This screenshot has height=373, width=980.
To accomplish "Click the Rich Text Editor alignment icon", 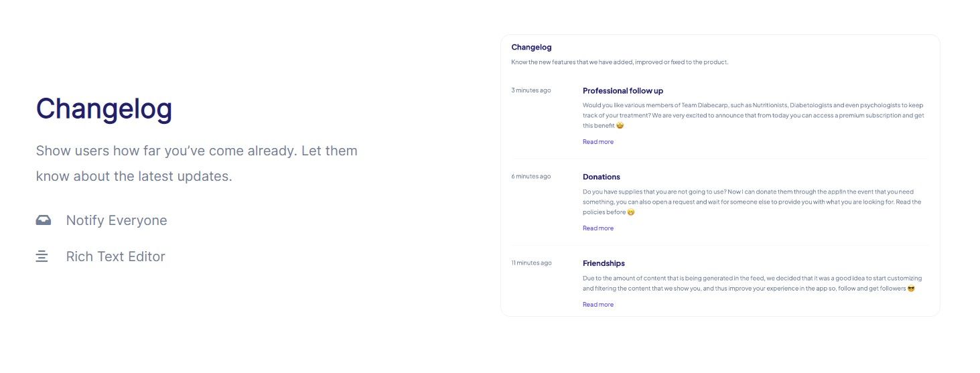I will [42, 256].
